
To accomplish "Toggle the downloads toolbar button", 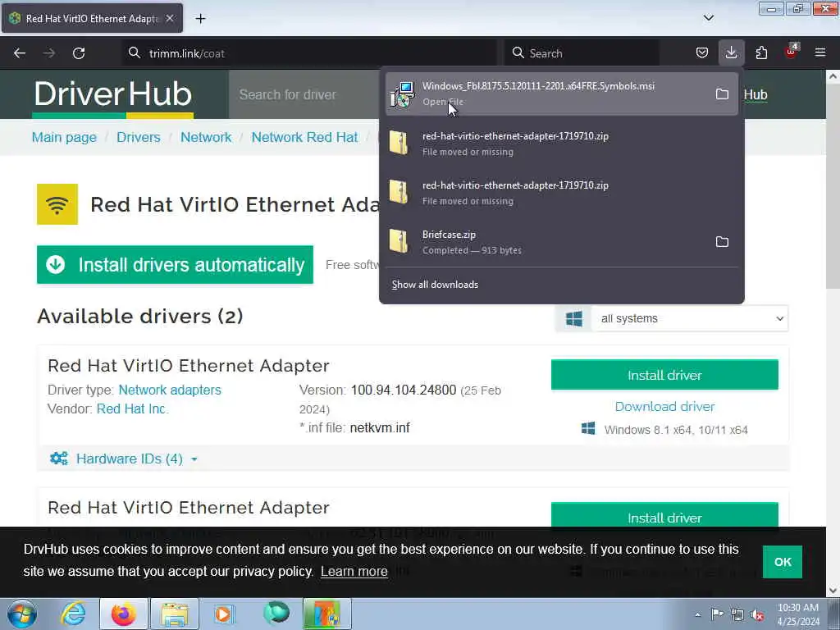I will pyautogui.click(x=731, y=52).
